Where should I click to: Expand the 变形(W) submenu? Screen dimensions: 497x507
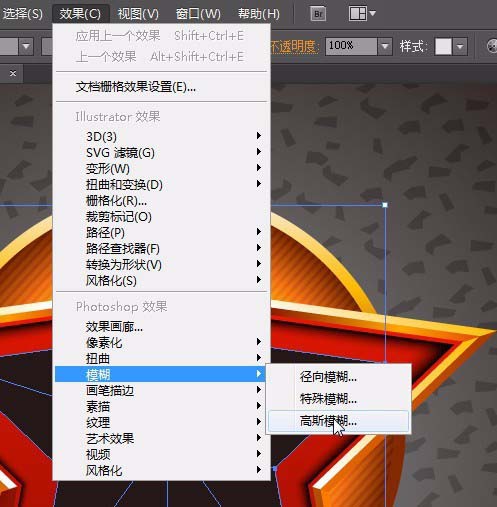[161, 168]
